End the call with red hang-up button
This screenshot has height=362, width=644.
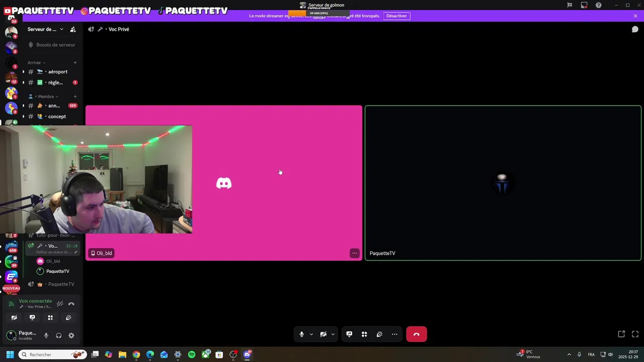coord(416,334)
